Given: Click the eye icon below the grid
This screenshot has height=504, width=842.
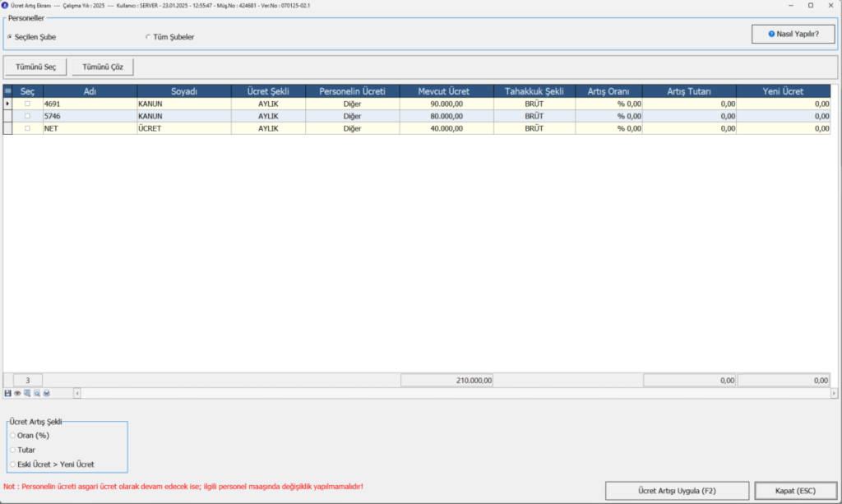Looking at the screenshot, I should pyautogui.click(x=17, y=394).
